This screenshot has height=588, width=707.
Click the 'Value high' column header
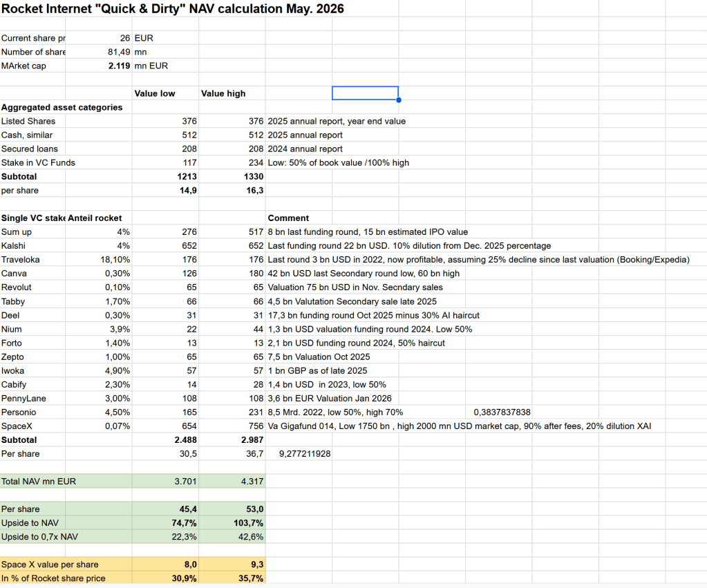(x=223, y=93)
